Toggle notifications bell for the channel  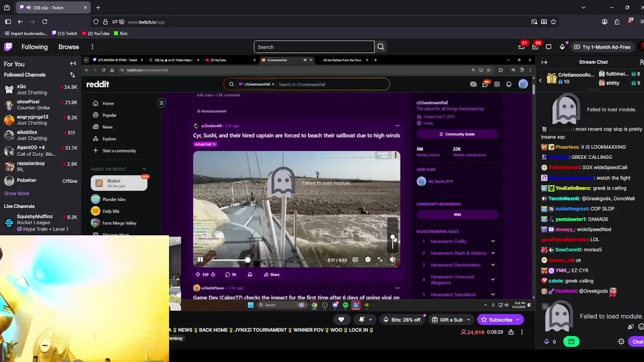coord(362,320)
